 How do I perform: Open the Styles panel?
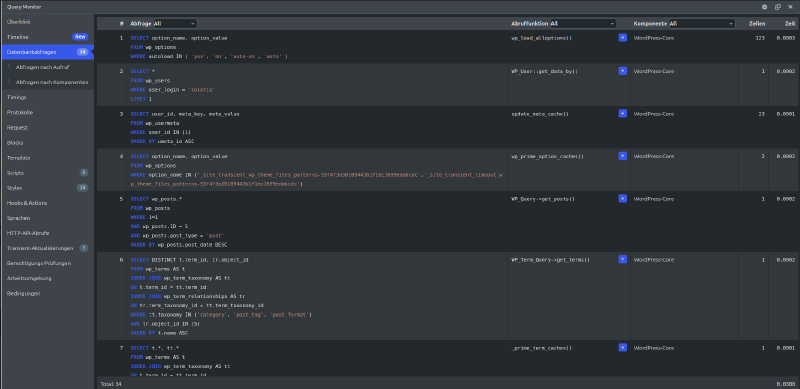[x=47, y=188]
